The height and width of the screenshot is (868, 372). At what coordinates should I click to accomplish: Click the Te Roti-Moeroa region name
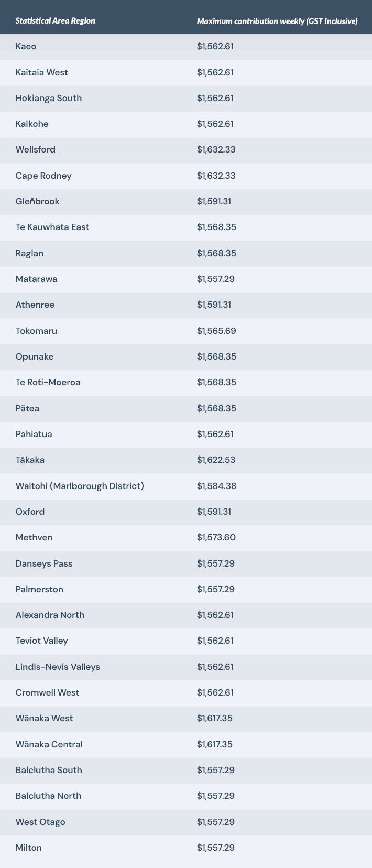48,382
